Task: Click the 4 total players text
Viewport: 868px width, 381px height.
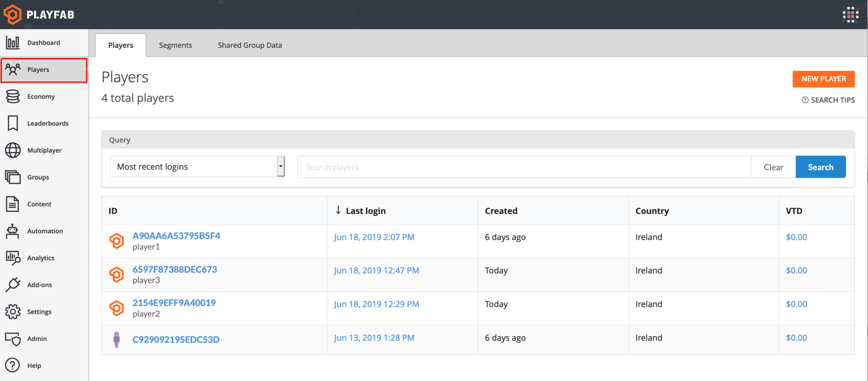Action: pos(138,98)
